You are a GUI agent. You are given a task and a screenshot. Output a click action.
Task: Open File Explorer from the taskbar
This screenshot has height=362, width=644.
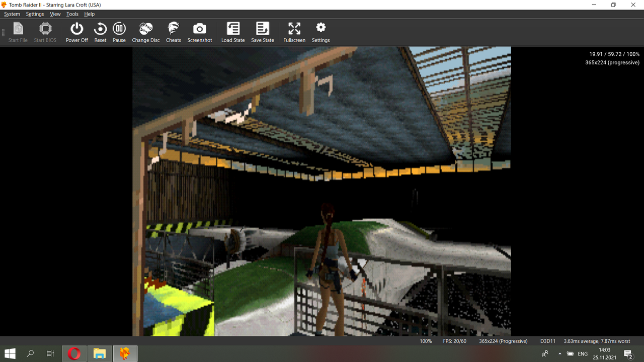[x=100, y=353]
